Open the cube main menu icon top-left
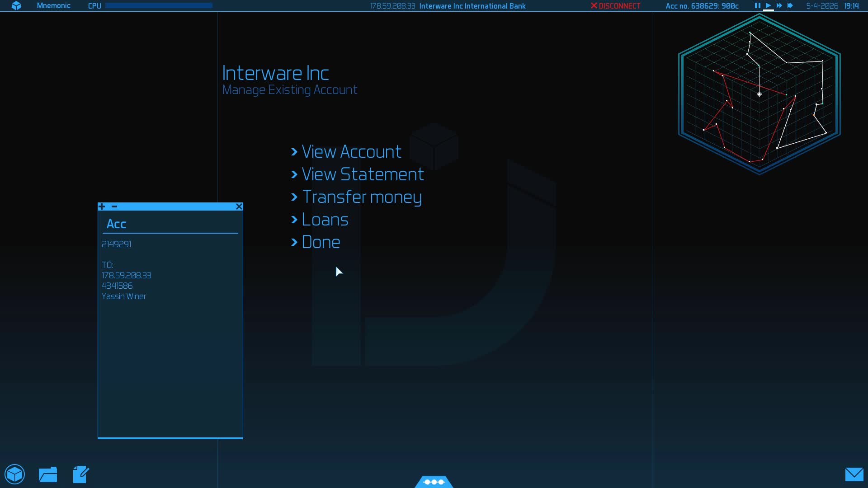 [x=16, y=6]
